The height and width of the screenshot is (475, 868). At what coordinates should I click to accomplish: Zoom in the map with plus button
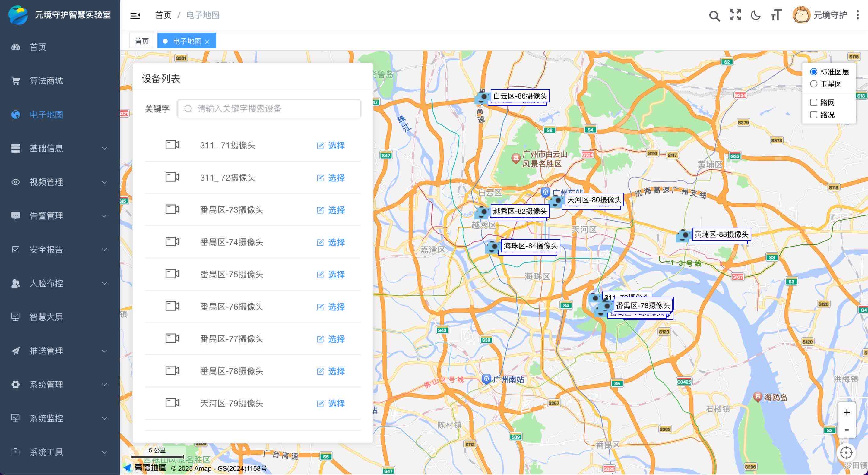846,412
